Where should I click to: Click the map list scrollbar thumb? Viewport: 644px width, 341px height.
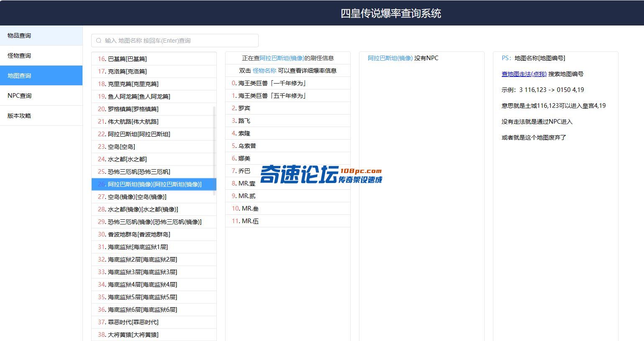point(215,151)
